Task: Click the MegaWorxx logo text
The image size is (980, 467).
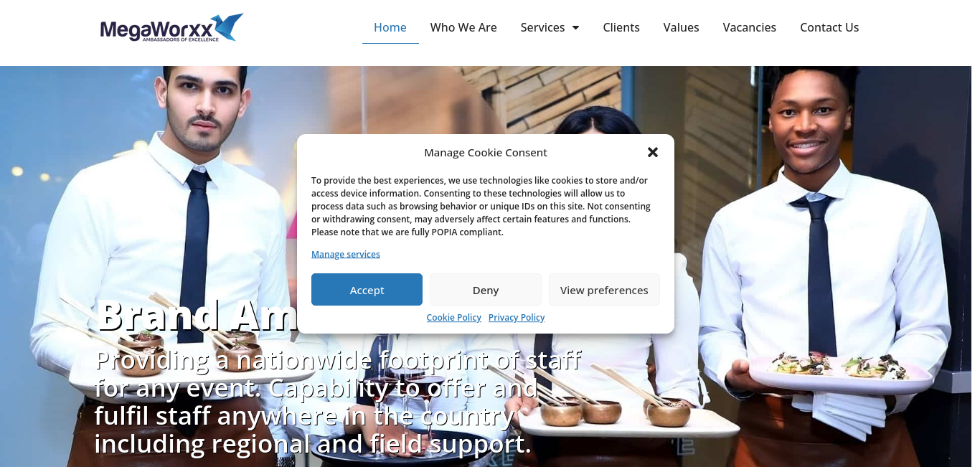Action: pyautogui.click(x=156, y=29)
